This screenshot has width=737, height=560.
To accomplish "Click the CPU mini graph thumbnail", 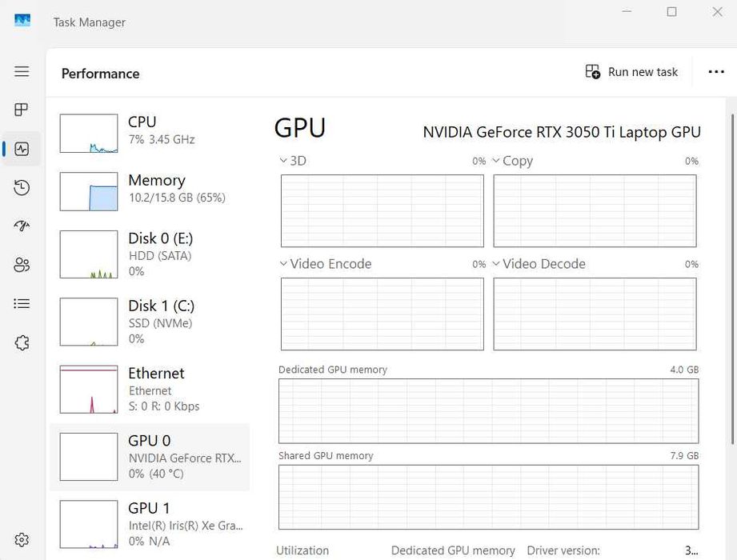I will point(89,134).
